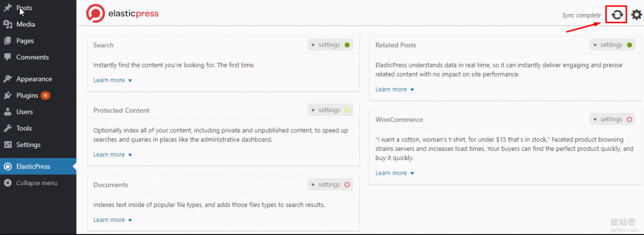The width and height of the screenshot is (644, 235).
Task: Click the Comments bubble icon
Action: pos(8,57)
